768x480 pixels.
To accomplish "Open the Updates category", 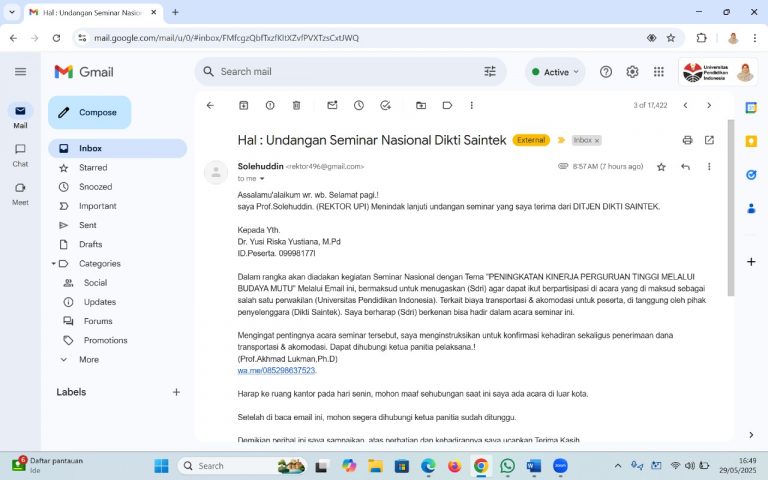I will click(118, 302).
